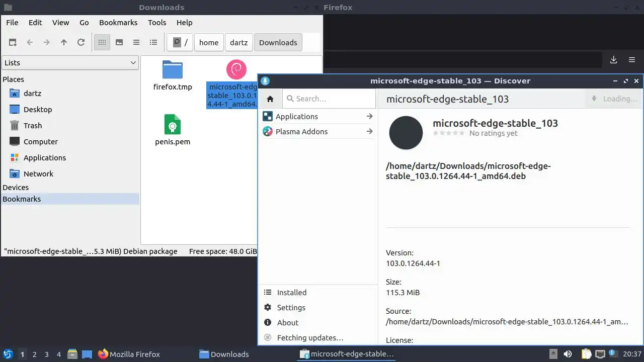Viewport: 644px width, 362px height.
Task: Open Firefox downloads arrow icon
Action: [614, 60]
